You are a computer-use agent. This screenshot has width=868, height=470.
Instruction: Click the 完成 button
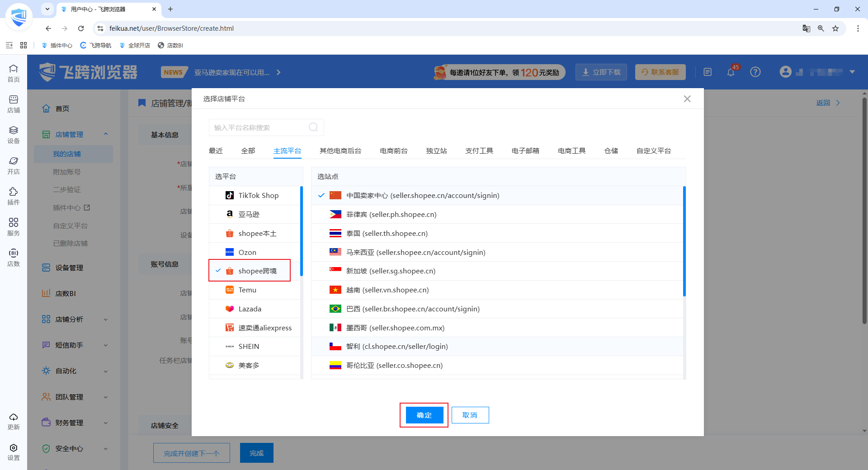pyautogui.click(x=256, y=453)
